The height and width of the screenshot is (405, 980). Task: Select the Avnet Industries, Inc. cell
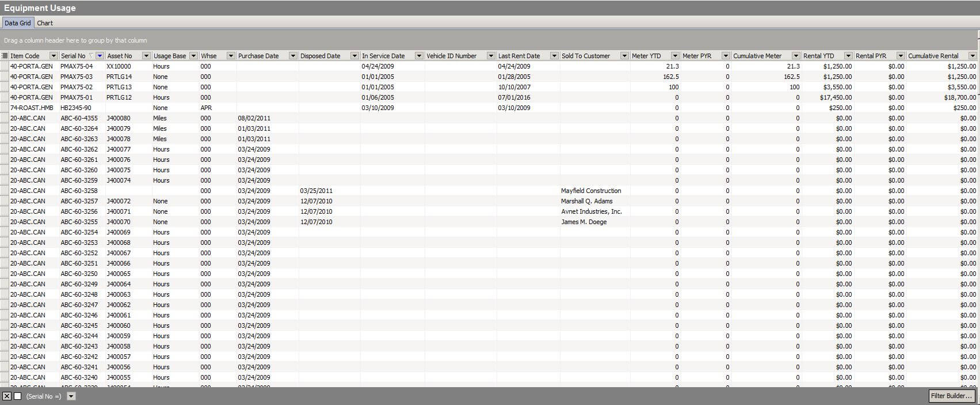(595, 211)
